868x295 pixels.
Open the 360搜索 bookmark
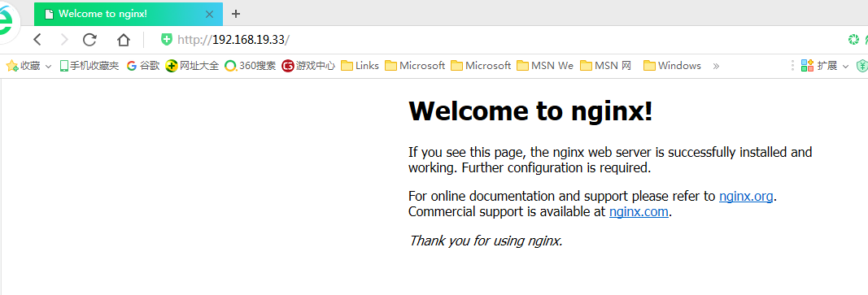pyautogui.click(x=251, y=66)
